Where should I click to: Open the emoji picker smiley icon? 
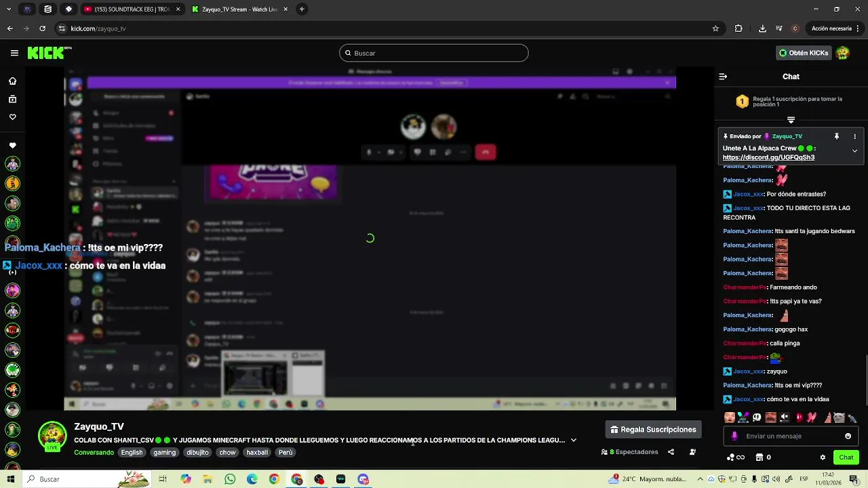click(848, 436)
